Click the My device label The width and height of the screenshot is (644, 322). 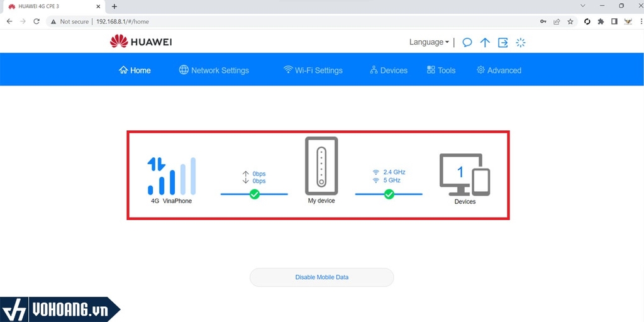(x=321, y=201)
